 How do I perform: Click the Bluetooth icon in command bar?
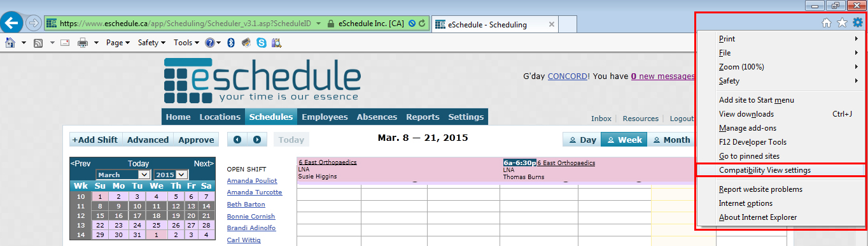pyautogui.click(x=232, y=43)
